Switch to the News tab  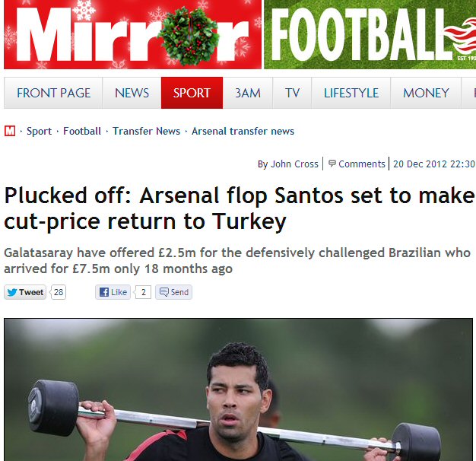click(132, 93)
